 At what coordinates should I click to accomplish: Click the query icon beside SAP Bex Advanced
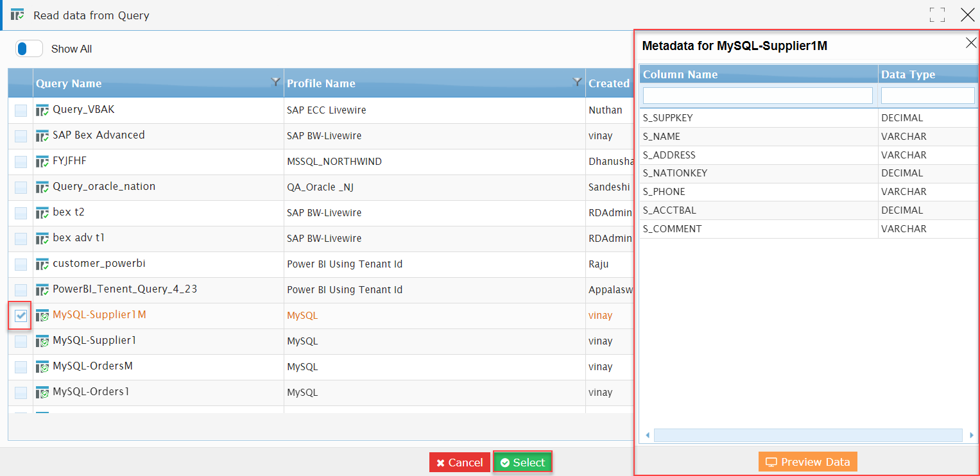[x=42, y=136]
